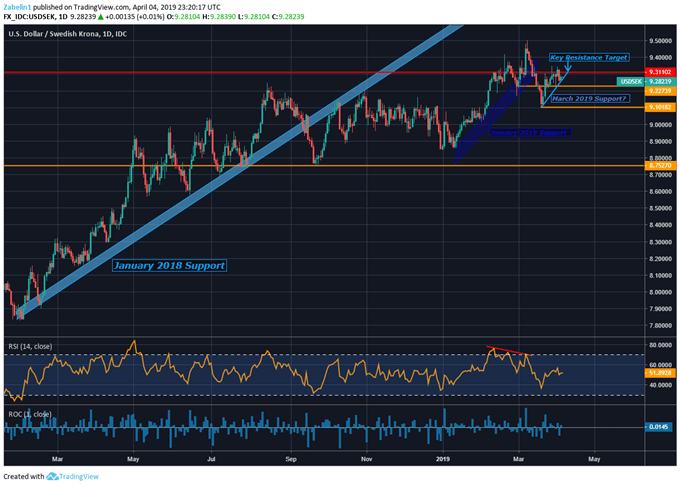This screenshot has height=486, width=680.
Task: Click the orange 8.75270 price label
Action: pyautogui.click(x=660, y=166)
